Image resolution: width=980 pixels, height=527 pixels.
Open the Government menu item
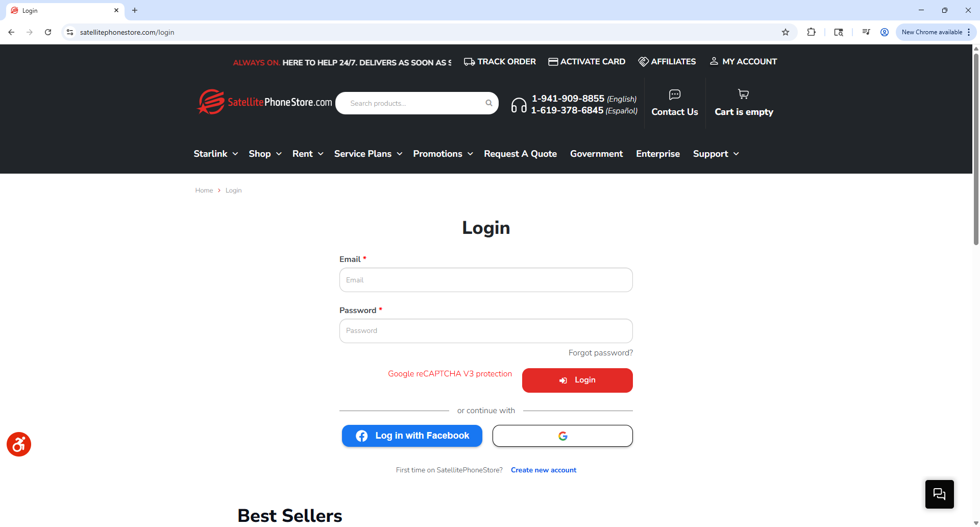(596, 154)
